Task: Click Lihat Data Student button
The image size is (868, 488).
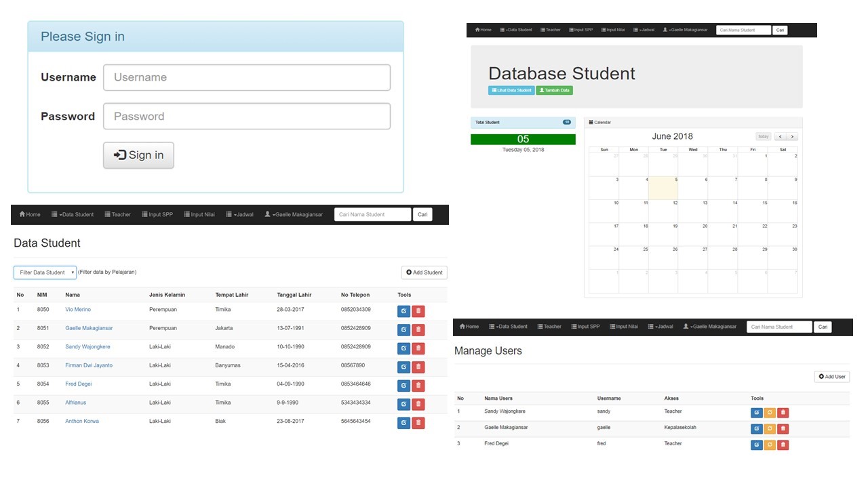Action: coord(511,90)
